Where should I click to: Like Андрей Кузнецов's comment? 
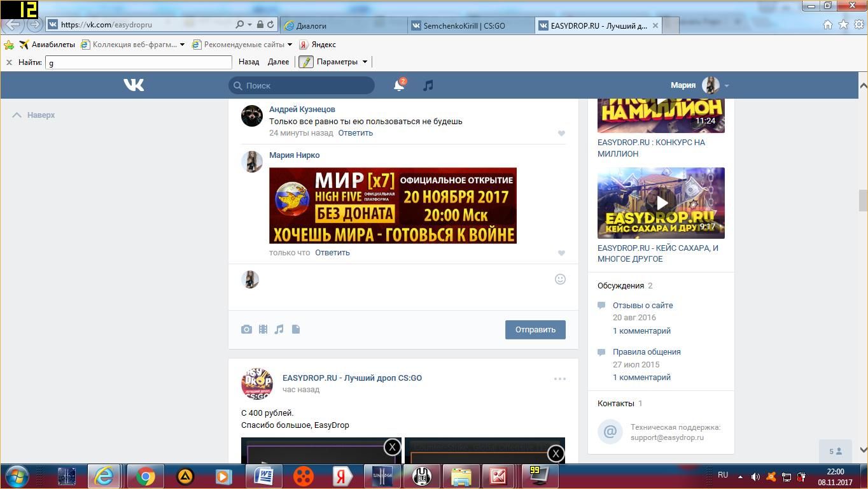tap(561, 133)
